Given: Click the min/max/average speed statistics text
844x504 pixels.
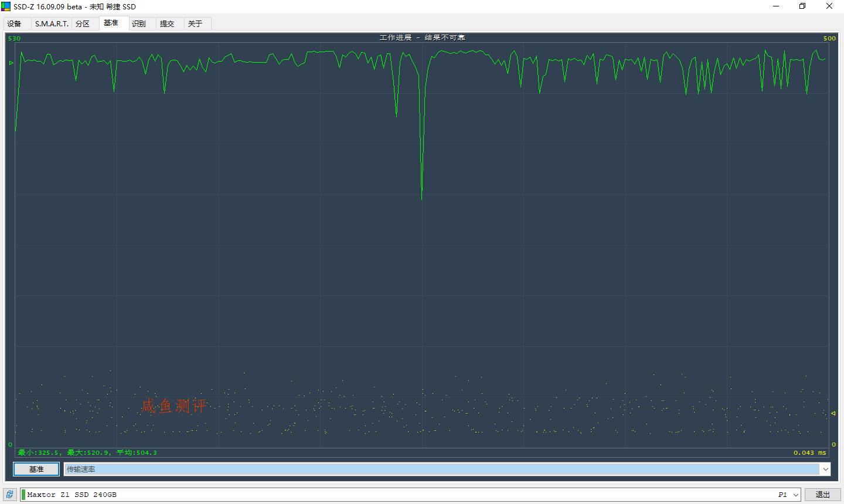Looking at the screenshot, I should point(88,453).
